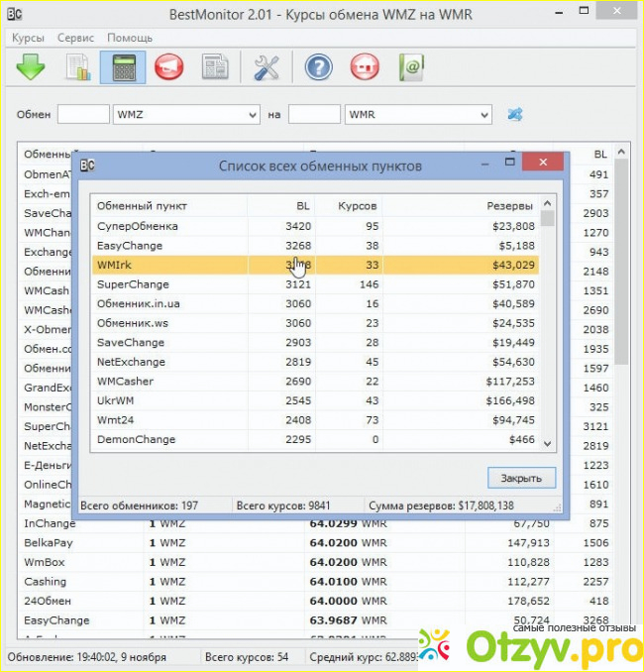
Task: Open settings with wrench tools icon
Action: pyautogui.click(x=268, y=67)
